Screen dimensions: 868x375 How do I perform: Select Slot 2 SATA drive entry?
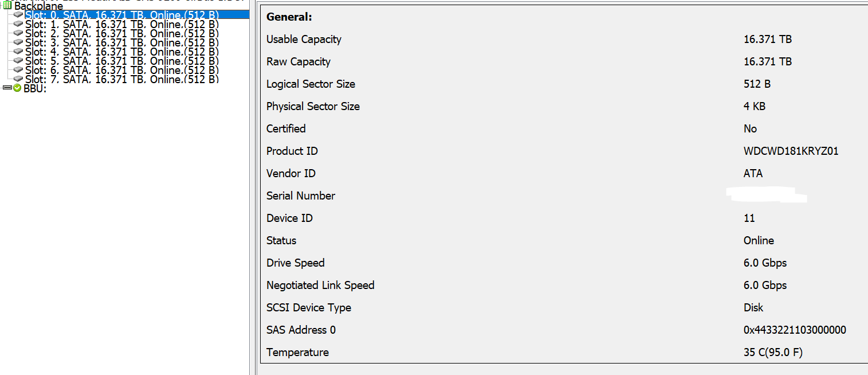coord(122,33)
